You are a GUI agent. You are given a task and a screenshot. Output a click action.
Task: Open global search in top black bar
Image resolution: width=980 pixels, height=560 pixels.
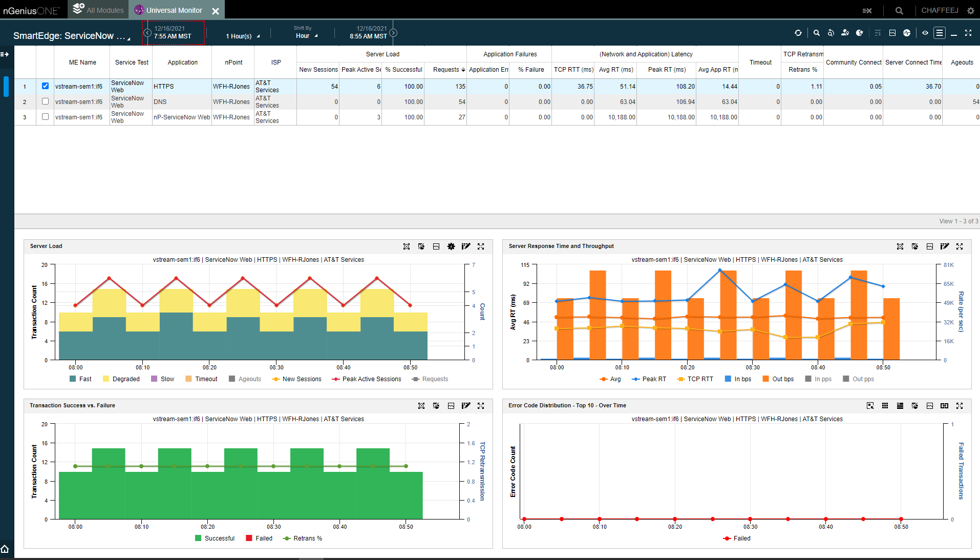click(899, 10)
